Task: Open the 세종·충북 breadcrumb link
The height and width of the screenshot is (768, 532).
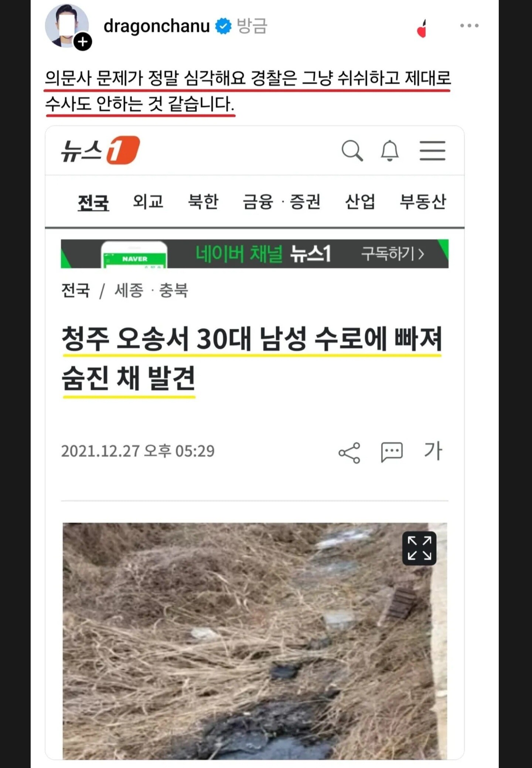Action: [151, 290]
